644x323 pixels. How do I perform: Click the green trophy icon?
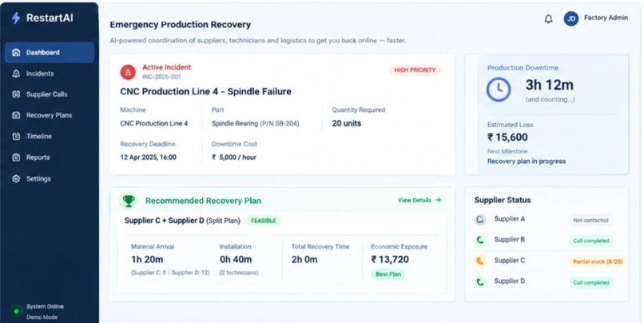pyautogui.click(x=129, y=201)
